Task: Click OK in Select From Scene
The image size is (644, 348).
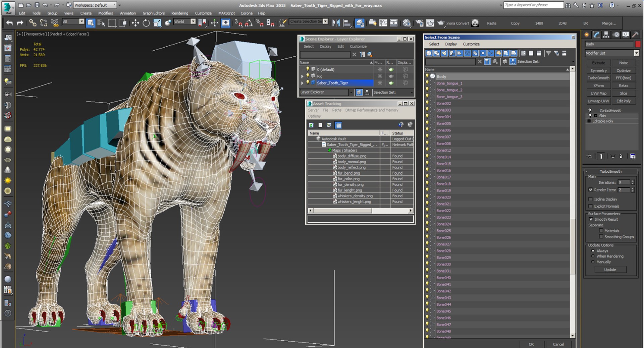Action: 531,344
